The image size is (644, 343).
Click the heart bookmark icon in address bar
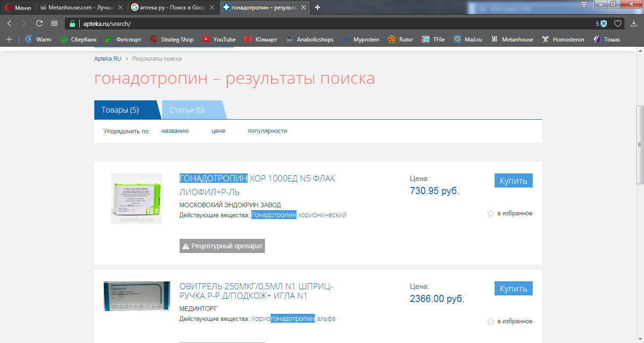618,24
